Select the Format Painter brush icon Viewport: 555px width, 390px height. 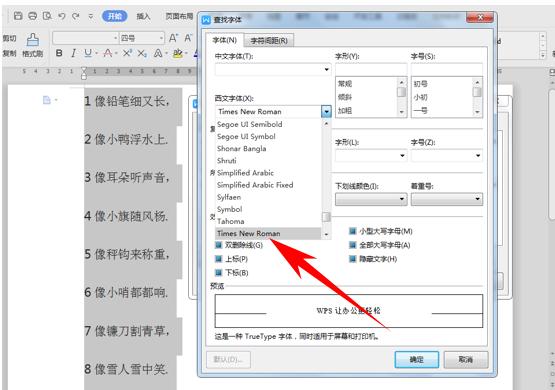coord(33,40)
